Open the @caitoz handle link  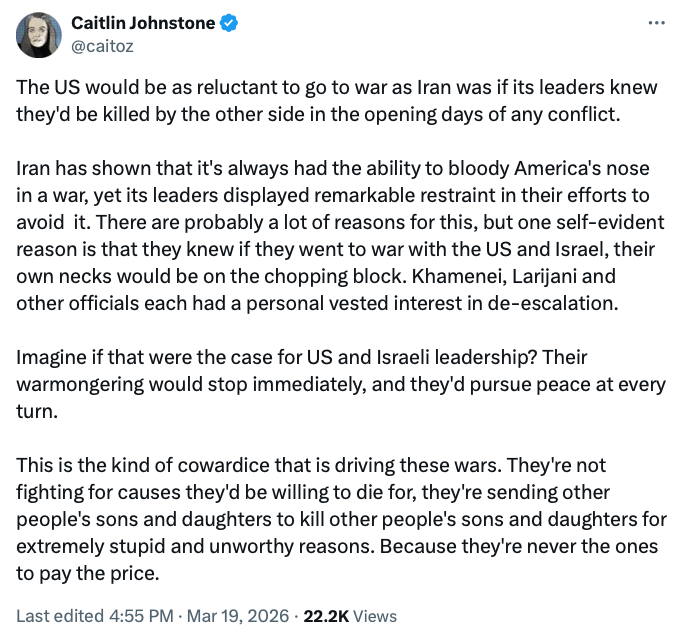[101, 45]
